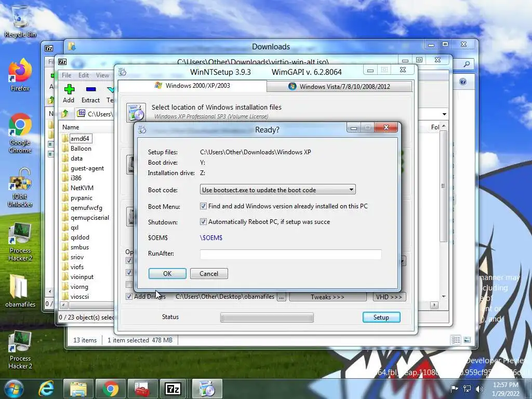Image resolution: width=532 pixels, height=399 pixels.
Task: Switch Downloads window to large icons view
Action: [x=467, y=340]
